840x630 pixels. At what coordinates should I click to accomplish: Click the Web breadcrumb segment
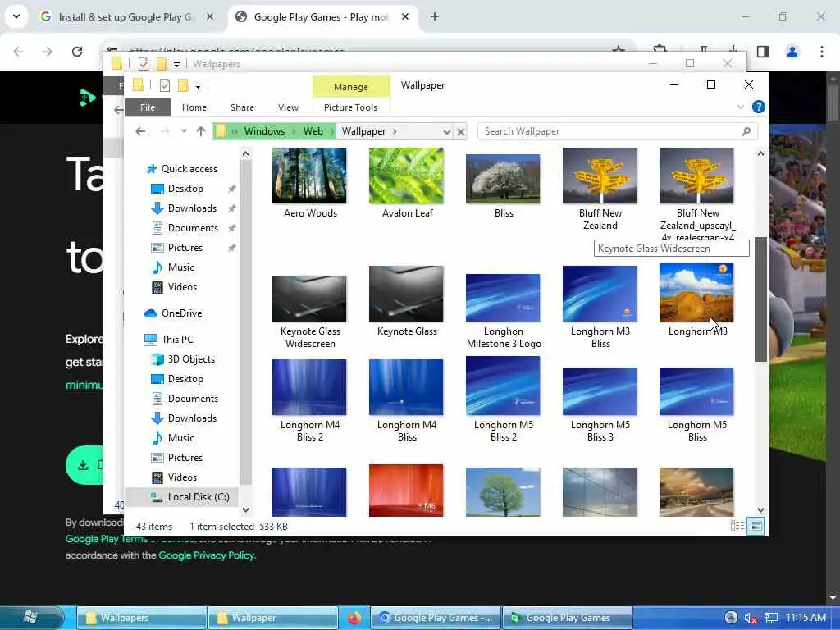click(313, 131)
